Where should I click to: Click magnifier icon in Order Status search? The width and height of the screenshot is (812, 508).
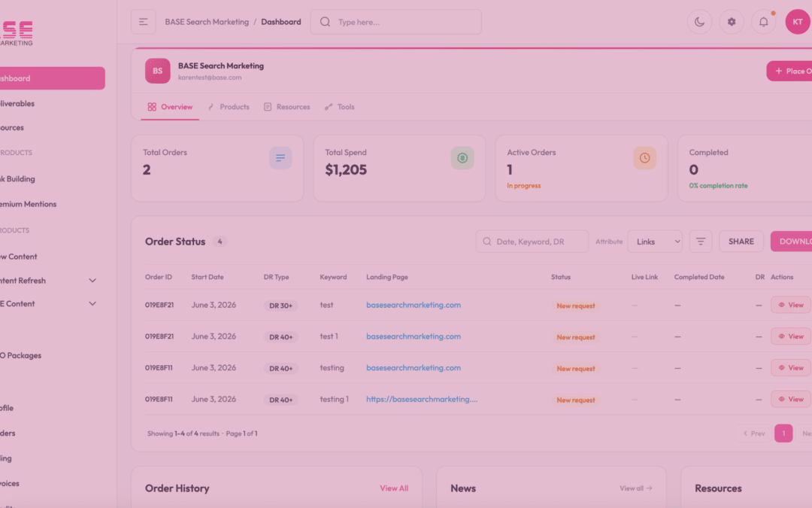point(486,242)
